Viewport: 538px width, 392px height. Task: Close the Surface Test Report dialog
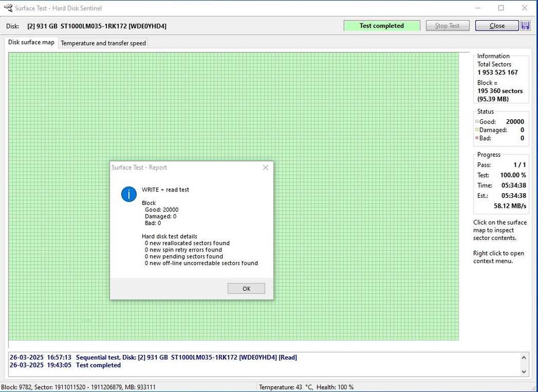pyautogui.click(x=265, y=167)
